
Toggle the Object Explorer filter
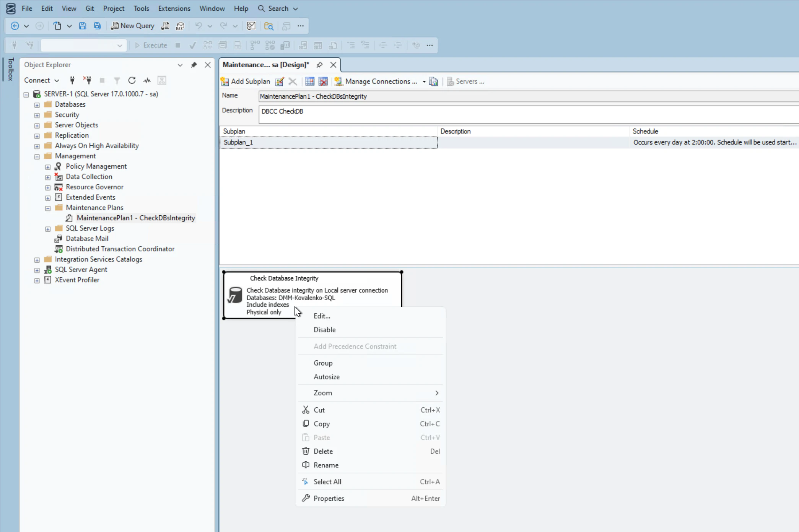tap(117, 80)
